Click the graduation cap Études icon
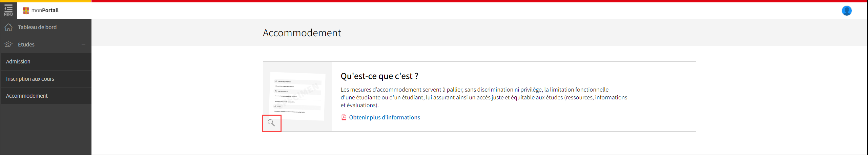 (8, 44)
